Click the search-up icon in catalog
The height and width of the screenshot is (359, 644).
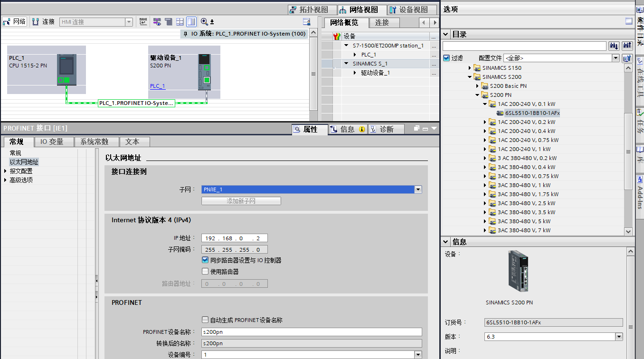pyautogui.click(x=627, y=46)
